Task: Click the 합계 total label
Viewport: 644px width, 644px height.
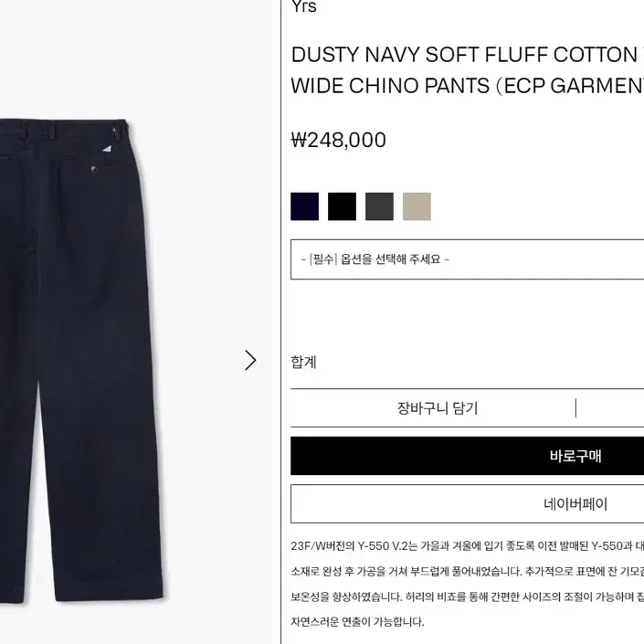Action: click(303, 363)
